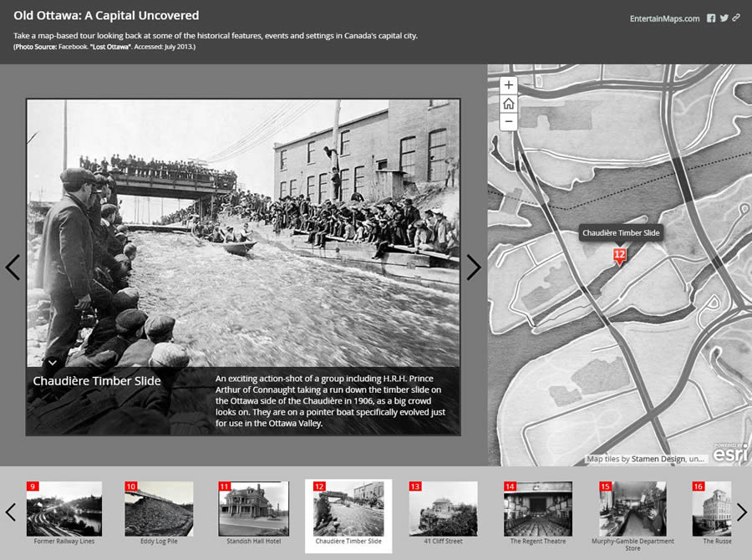Share the story on Facebook
The height and width of the screenshot is (560, 752).
tap(711, 17)
